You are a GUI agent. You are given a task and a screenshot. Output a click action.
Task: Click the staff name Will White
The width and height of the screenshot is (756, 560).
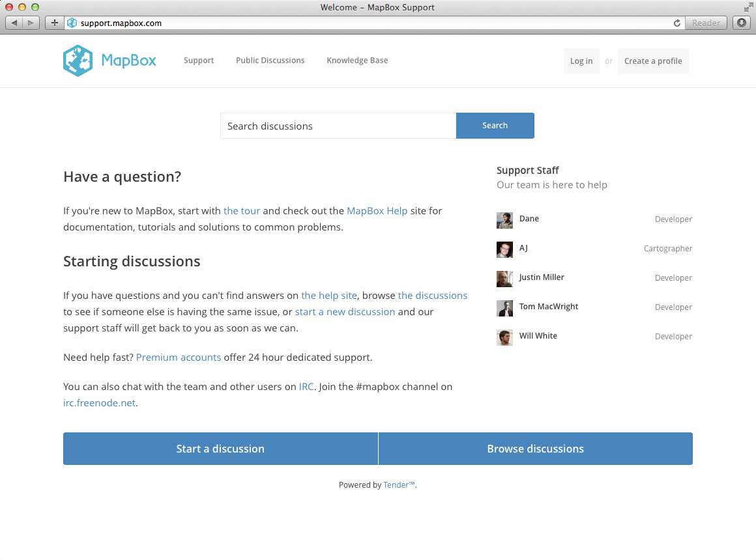coord(538,336)
